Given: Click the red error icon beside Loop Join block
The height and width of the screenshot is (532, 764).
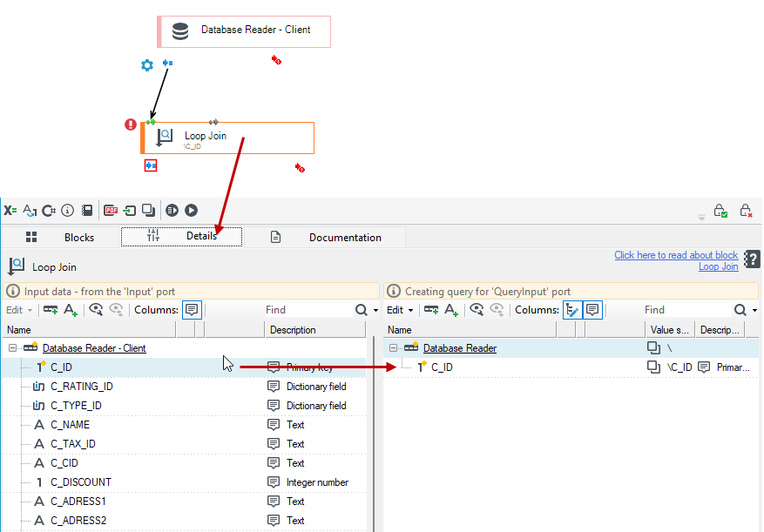Looking at the screenshot, I should [x=131, y=125].
